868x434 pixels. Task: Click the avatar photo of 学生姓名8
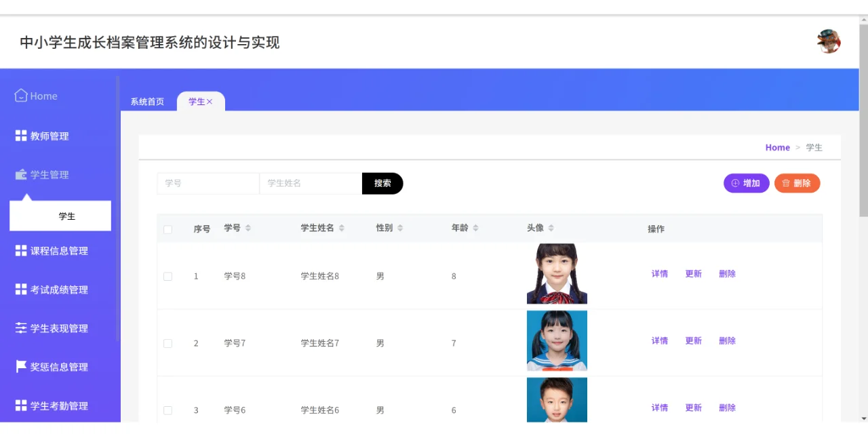(557, 273)
